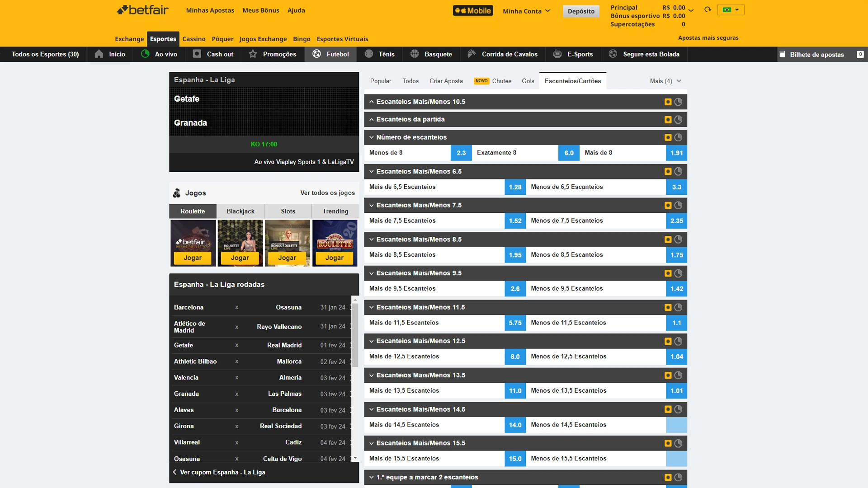Open the Mais (4) tabs dropdown
This screenshot has height=488, width=868.
point(665,81)
